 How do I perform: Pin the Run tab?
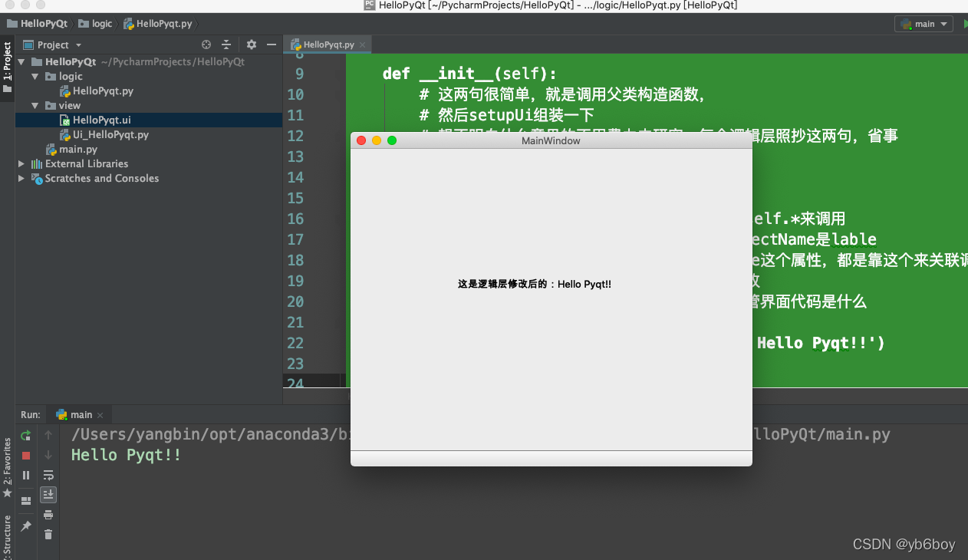pyautogui.click(x=25, y=525)
